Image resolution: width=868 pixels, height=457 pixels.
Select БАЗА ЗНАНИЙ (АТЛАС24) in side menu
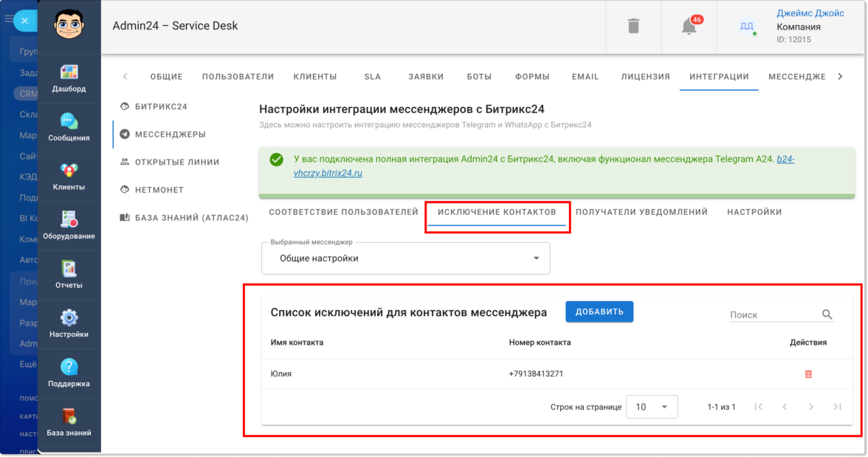pyautogui.click(x=183, y=218)
